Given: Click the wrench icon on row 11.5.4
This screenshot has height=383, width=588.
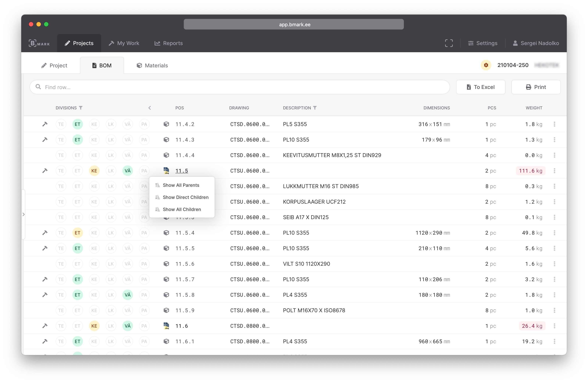Looking at the screenshot, I should 45,232.
